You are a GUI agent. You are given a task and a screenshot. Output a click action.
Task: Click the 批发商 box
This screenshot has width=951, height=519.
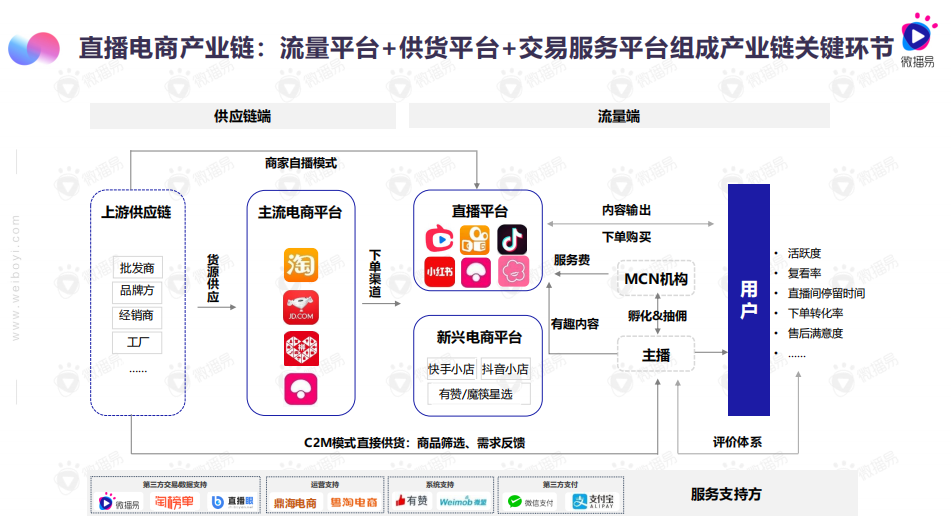[x=137, y=267]
